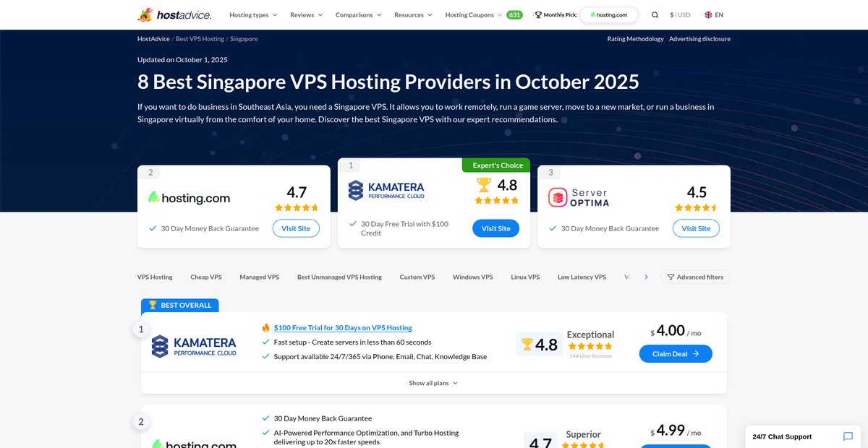868x448 pixels.
Task: Expand Show all plans for Kamatera
Action: (433, 383)
